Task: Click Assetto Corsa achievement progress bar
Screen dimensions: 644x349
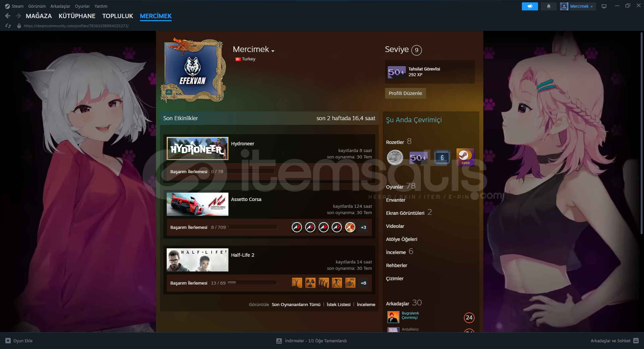Action: [x=252, y=227]
